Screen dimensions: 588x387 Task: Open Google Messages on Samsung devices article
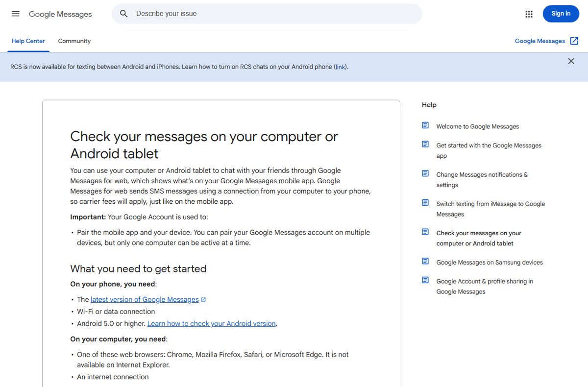click(x=490, y=262)
